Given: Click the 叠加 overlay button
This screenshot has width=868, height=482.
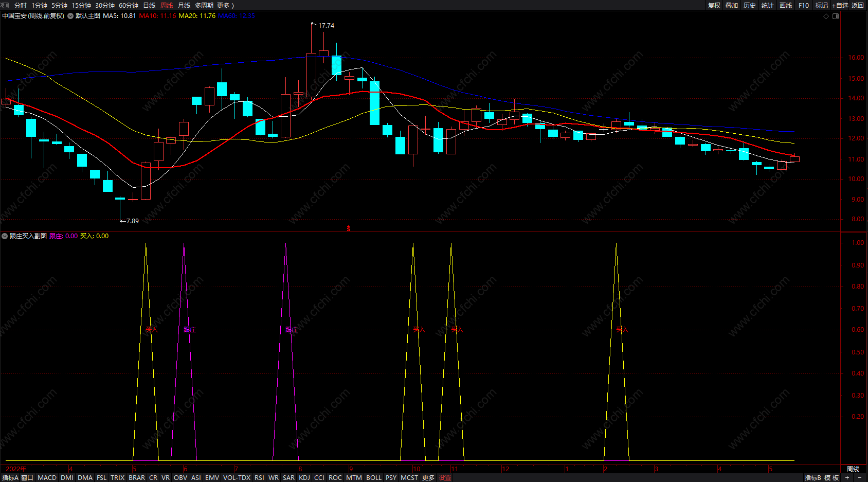Looking at the screenshot, I should [732, 5].
